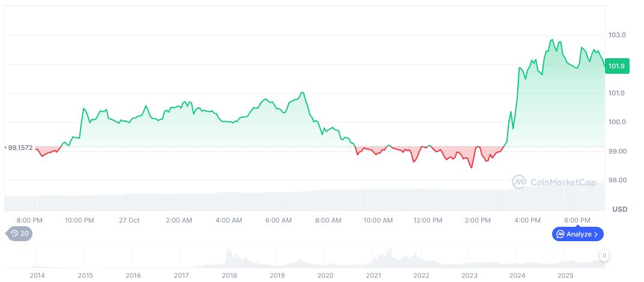Click 2023 on the year timeline
644x282 pixels.
(469, 275)
